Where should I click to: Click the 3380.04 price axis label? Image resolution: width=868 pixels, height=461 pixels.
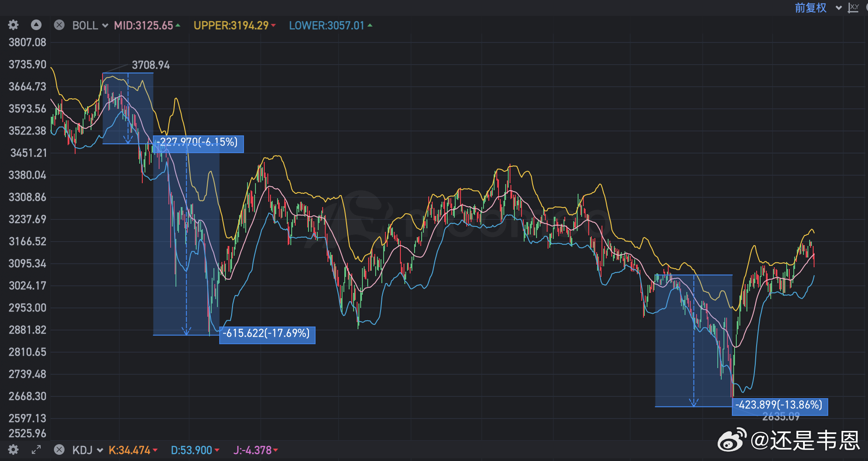(27, 175)
